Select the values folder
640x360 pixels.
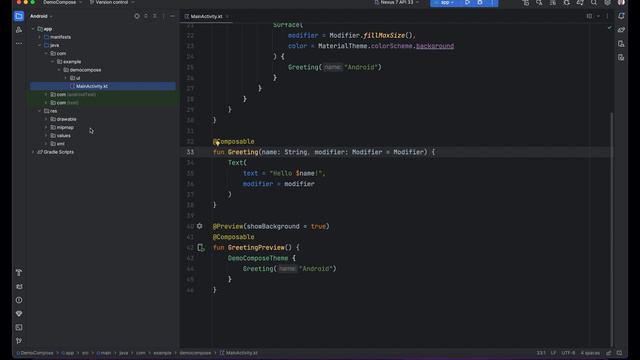pos(64,136)
